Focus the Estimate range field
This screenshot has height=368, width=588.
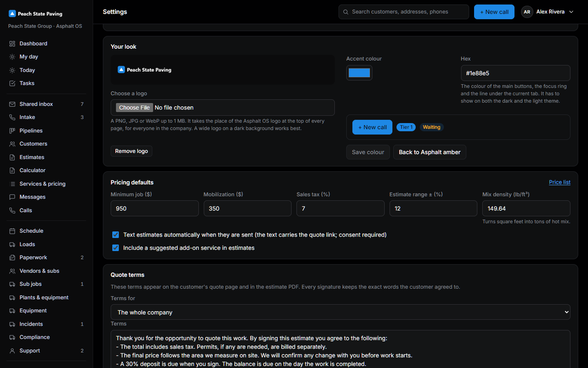click(x=433, y=209)
